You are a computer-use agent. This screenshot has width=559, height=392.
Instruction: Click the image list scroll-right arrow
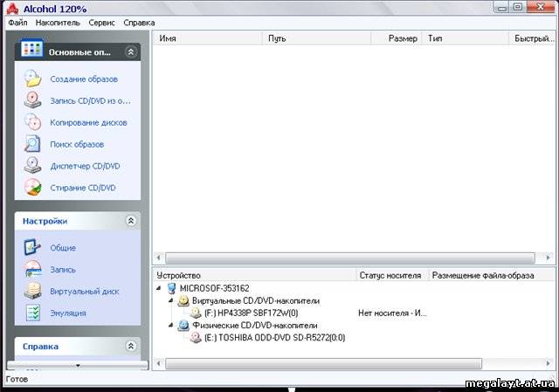[548, 258]
